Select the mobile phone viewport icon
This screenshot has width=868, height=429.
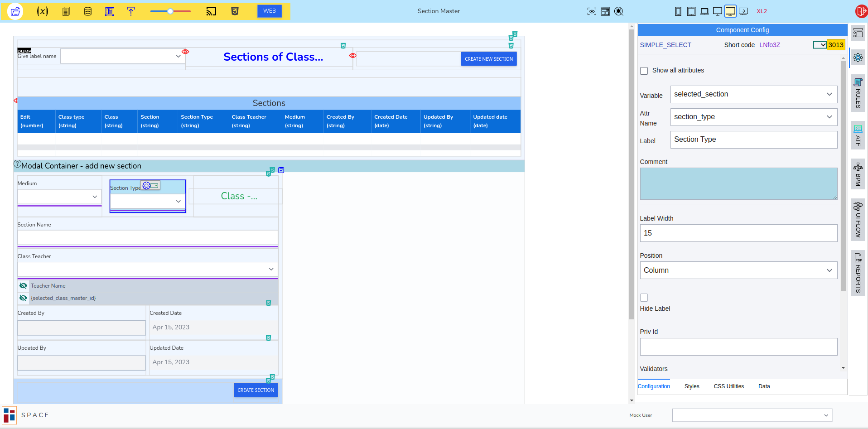point(678,11)
